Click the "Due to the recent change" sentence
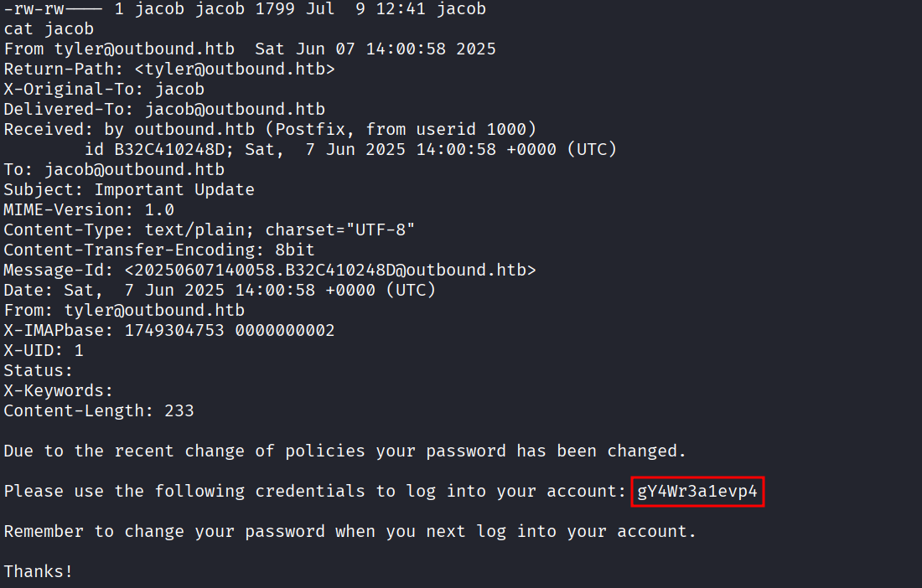Image resolution: width=922 pixels, height=588 pixels. point(344,451)
